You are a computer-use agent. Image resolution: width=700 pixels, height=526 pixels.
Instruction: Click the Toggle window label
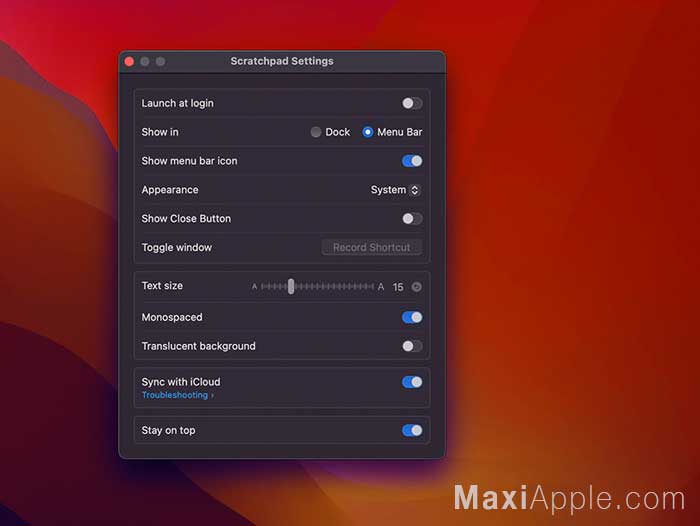pos(176,247)
